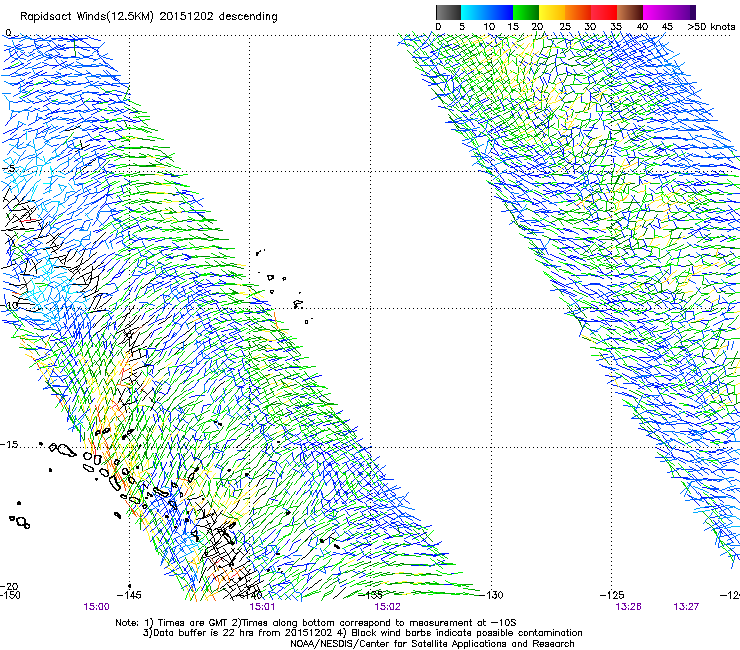
Task: Select the yellow 20-25 knots legend swatch
Action: (x=552, y=12)
